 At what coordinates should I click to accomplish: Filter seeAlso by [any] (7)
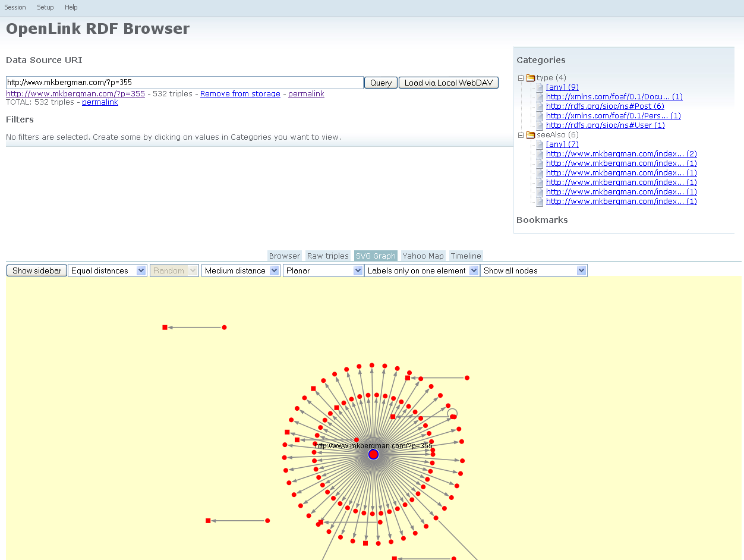pyautogui.click(x=562, y=144)
